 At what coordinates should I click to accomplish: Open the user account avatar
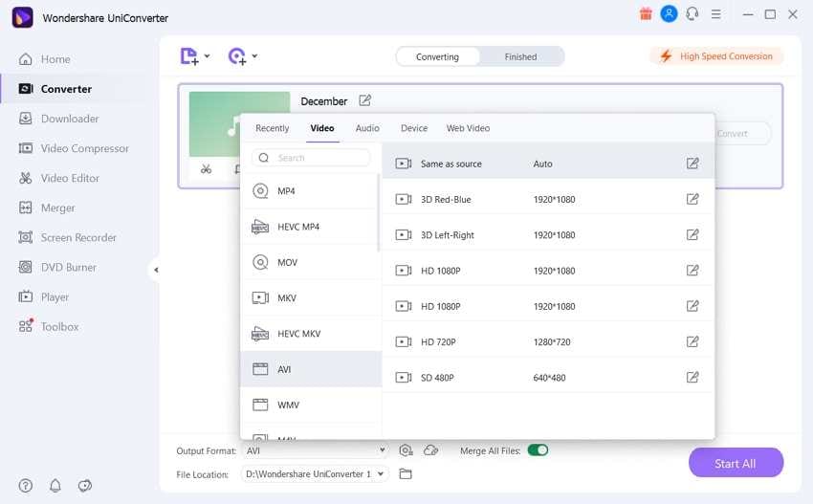669,14
